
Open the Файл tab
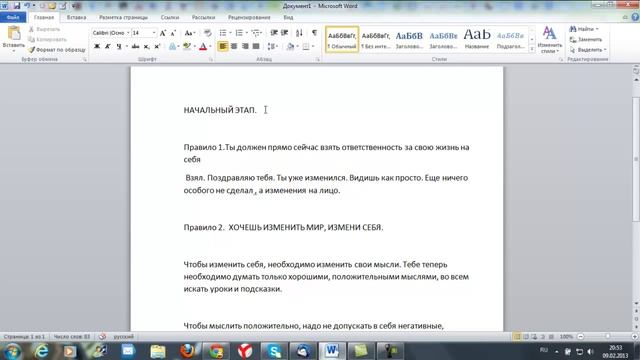[13, 18]
